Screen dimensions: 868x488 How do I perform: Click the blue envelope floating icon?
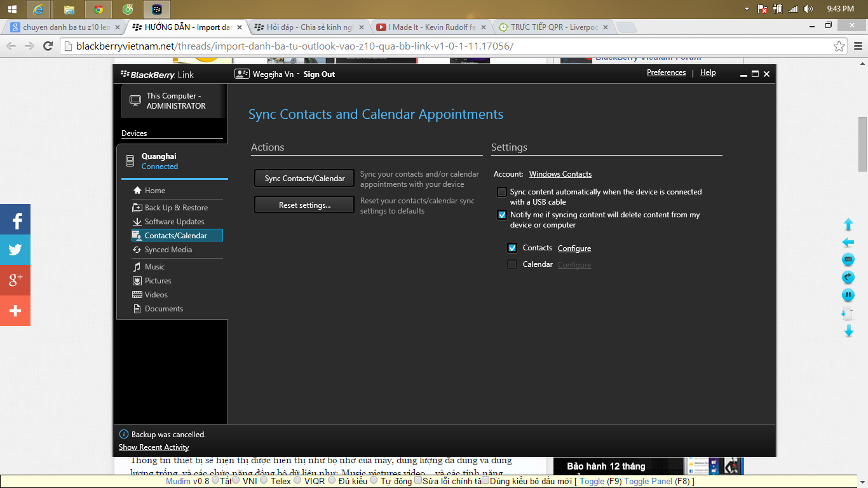pyautogui.click(x=848, y=259)
